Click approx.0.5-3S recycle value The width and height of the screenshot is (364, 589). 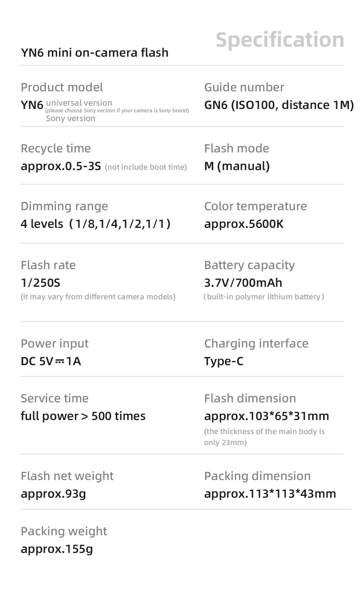(61, 166)
